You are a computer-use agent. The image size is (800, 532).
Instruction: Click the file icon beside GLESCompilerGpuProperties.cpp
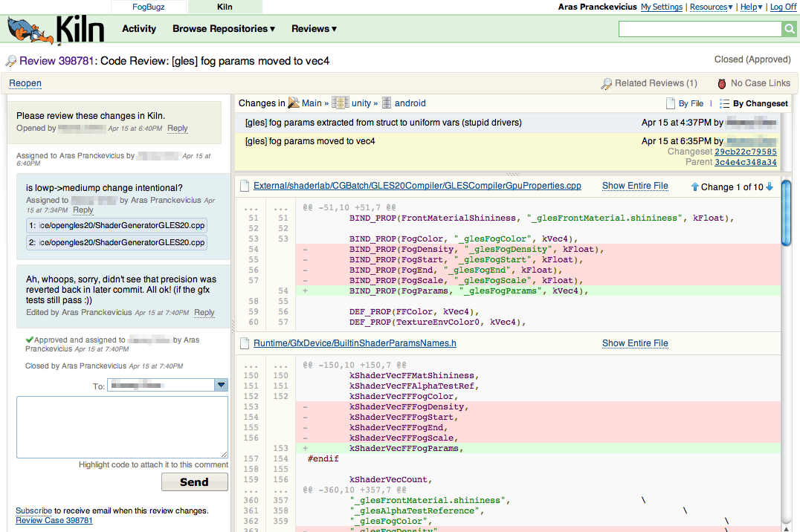point(245,185)
